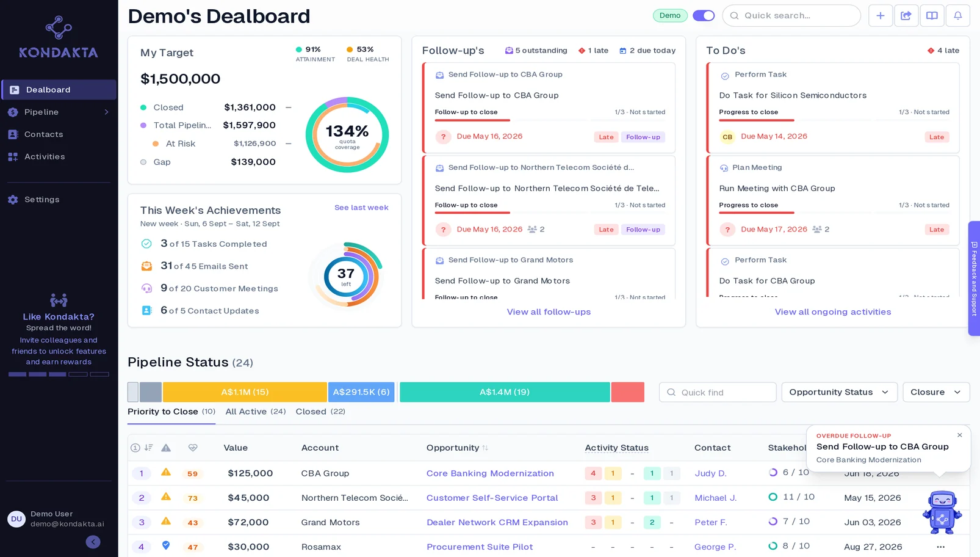Close the Overdue Follow-up popup

click(960, 435)
